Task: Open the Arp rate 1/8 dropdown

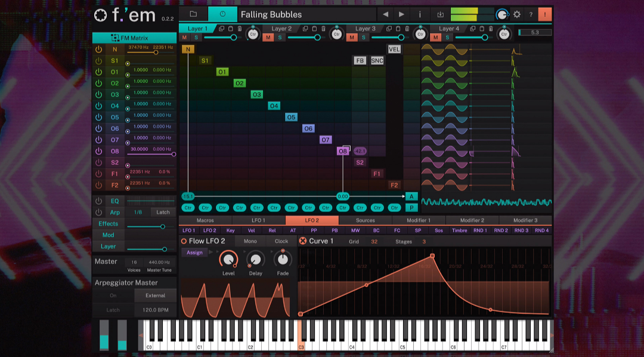Action: (x=138, y=212)
